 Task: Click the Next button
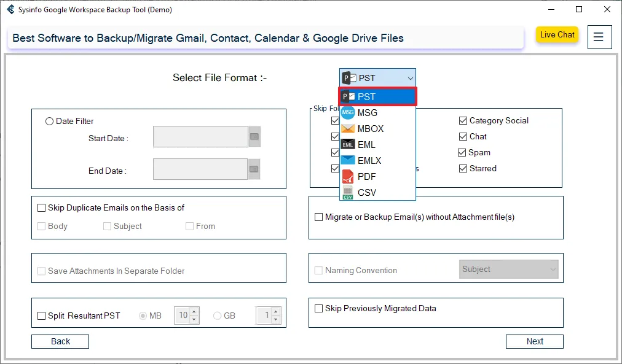click(534, 341)
